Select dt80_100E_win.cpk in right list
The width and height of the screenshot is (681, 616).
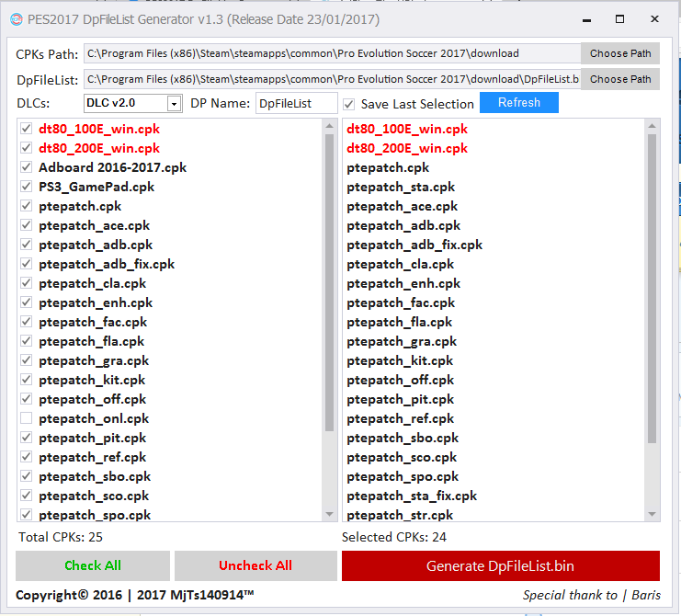pyautogui.click(x=407, y=129)
